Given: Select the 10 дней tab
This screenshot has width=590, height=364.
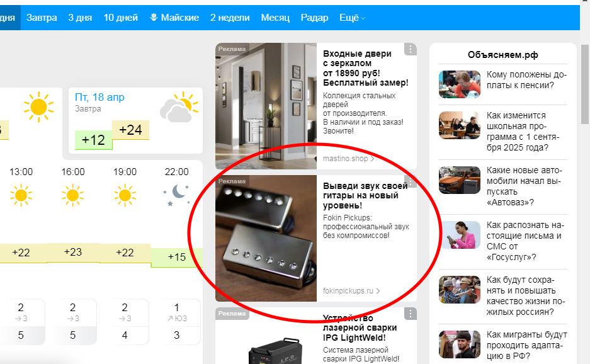Looking at the screenshot, I should click(121, 18).
